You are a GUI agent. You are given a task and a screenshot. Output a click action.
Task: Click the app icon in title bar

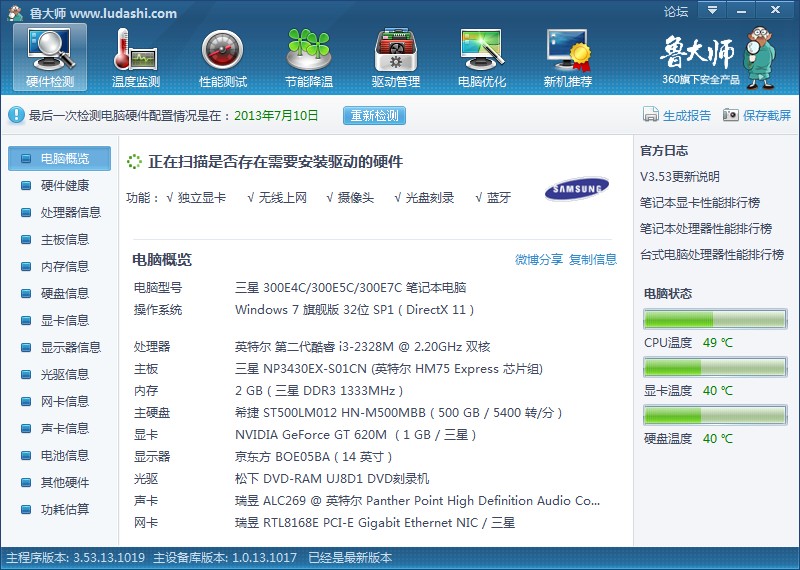click(15, 13)
